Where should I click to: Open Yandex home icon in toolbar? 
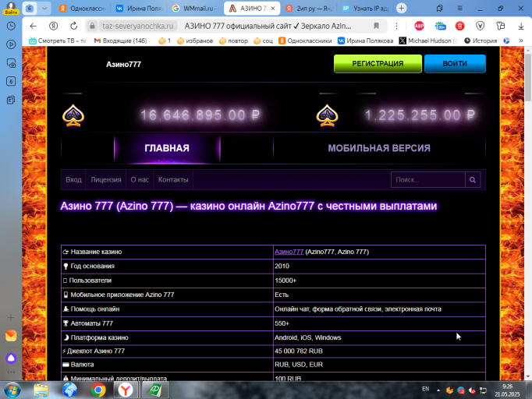[53, 26]
